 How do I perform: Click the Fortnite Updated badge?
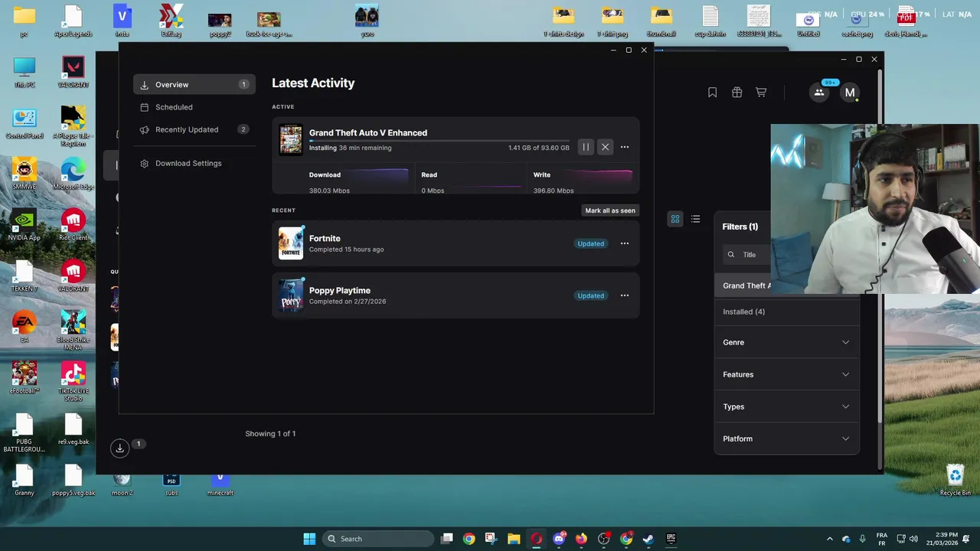coord(591,243)
